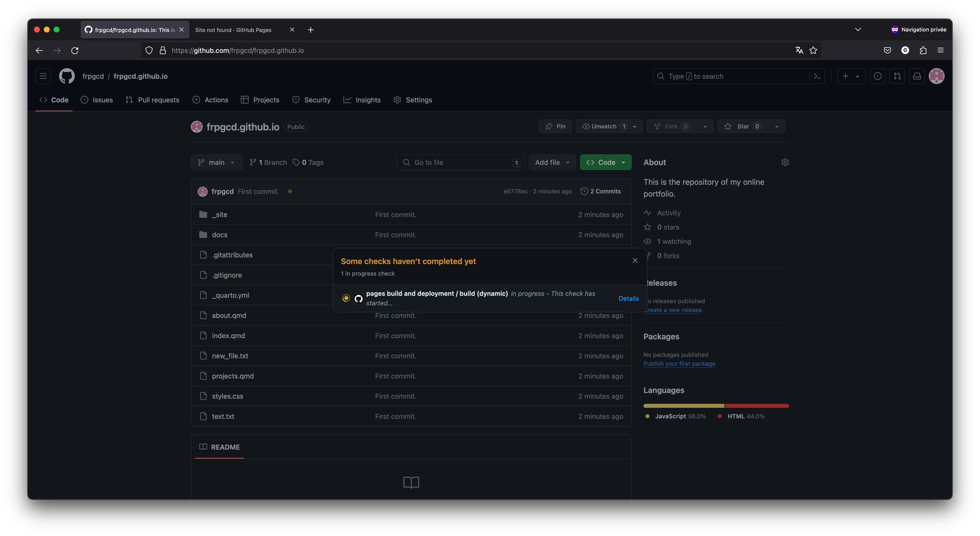Open the notifications inbox icon
The image size is (980, 536).
point(917,76)
